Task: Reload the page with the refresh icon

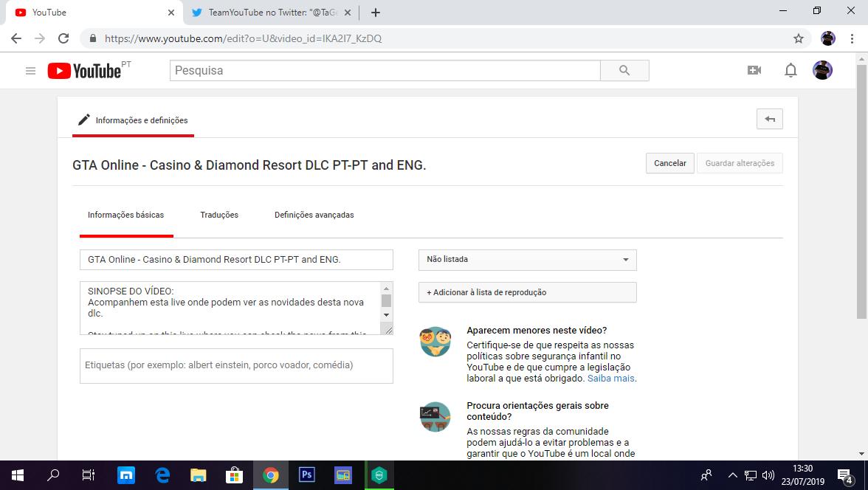Action: click(x=63, y=38)
